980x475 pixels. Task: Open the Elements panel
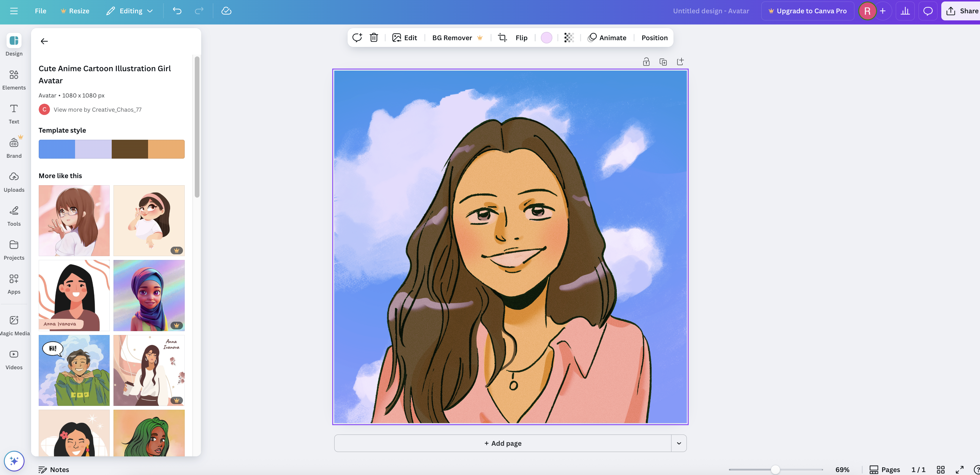point(14,80)
